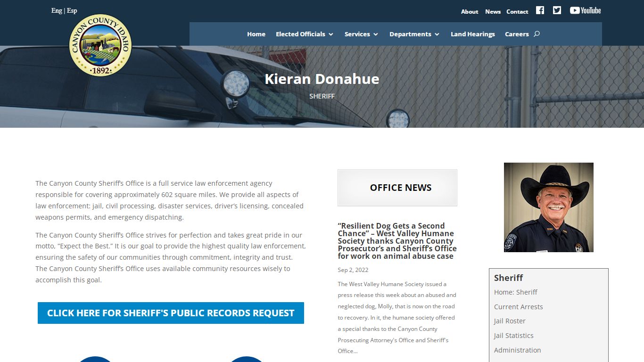Open Home: Sheriff in sidebar
This screenshot has height=362, width=644.
(x=515, y=292)
